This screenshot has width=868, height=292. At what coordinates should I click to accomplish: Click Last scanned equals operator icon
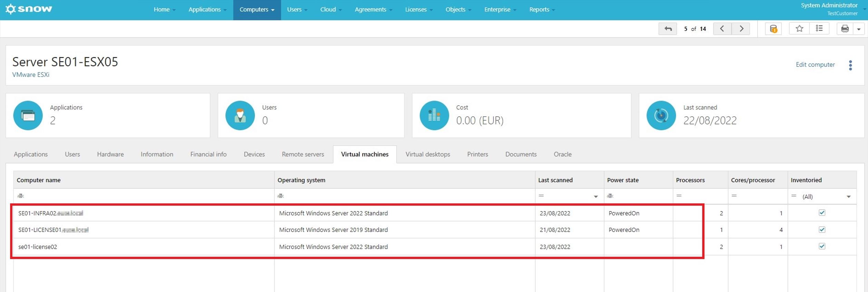click(x=541, y=196)
